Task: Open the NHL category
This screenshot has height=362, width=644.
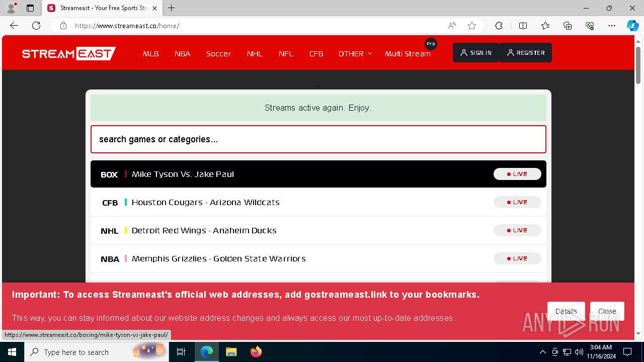Action: [255, 53]
